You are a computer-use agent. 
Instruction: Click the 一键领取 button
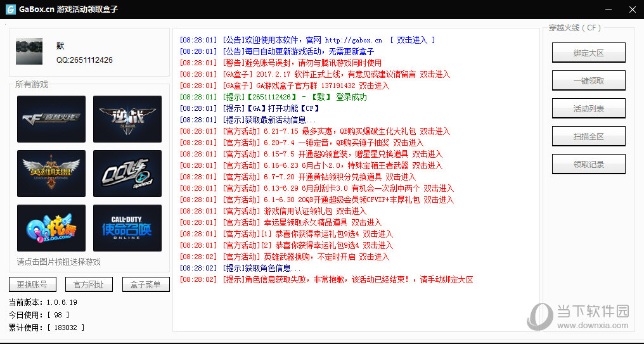589,80
